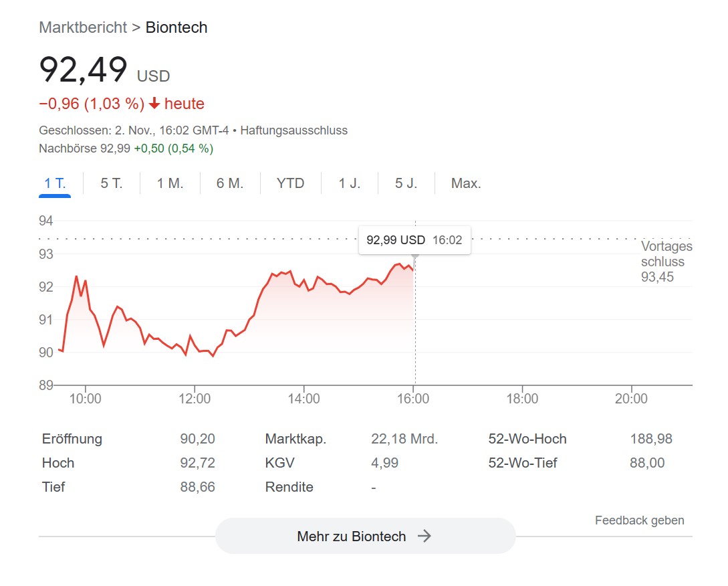The height and width of the screenshot is (586, 728).
Task: Select the YTD chart range
Action: point(290,183)
